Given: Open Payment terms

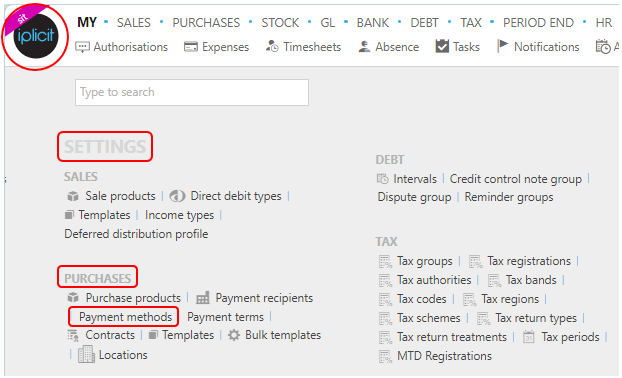Looking at the screenshot, I should coord(225,317).
